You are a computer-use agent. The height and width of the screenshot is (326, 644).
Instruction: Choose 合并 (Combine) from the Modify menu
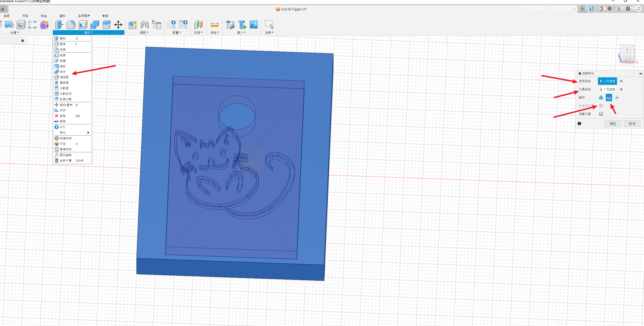(63, 72)
